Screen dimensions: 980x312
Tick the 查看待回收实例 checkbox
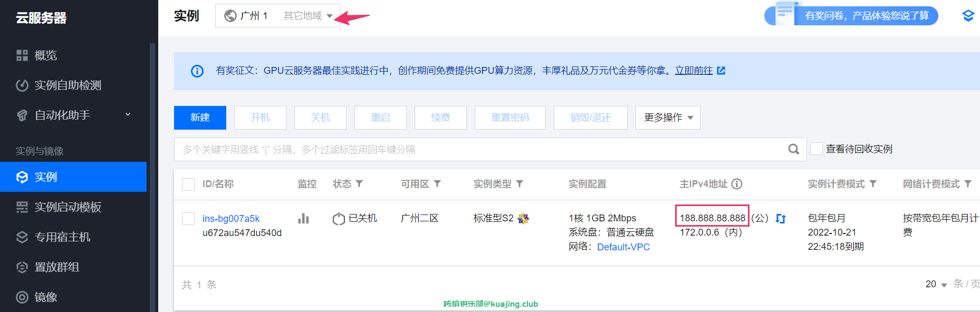click(816, 149)
